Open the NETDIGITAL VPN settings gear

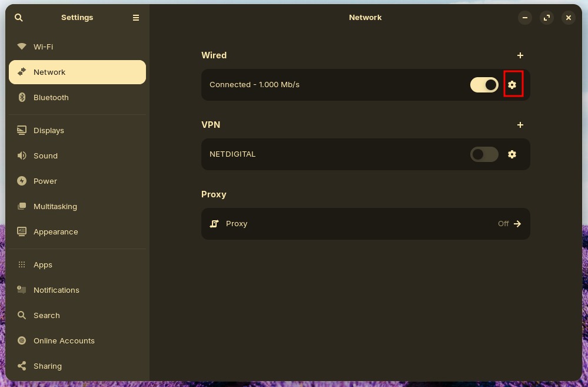click(x=511, y=154)
